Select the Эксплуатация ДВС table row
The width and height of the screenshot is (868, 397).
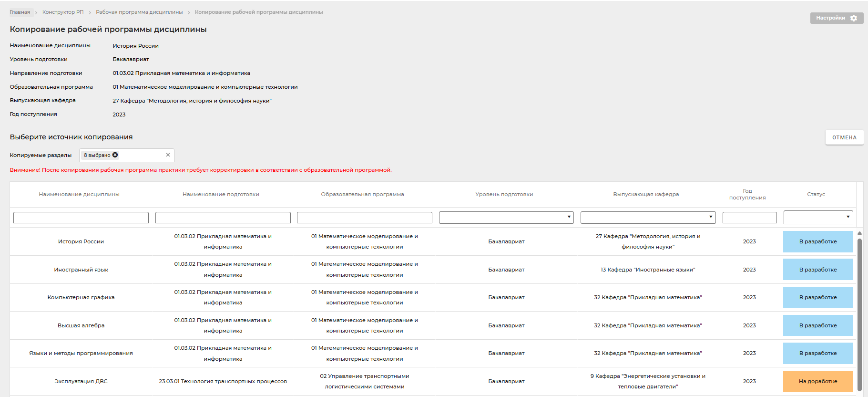(x=433, y=381)
